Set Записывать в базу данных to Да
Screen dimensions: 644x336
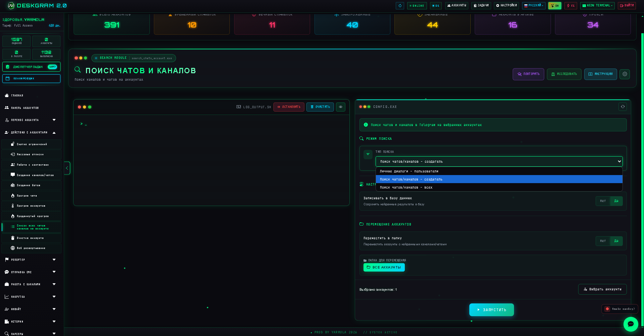tap(616, 201)
